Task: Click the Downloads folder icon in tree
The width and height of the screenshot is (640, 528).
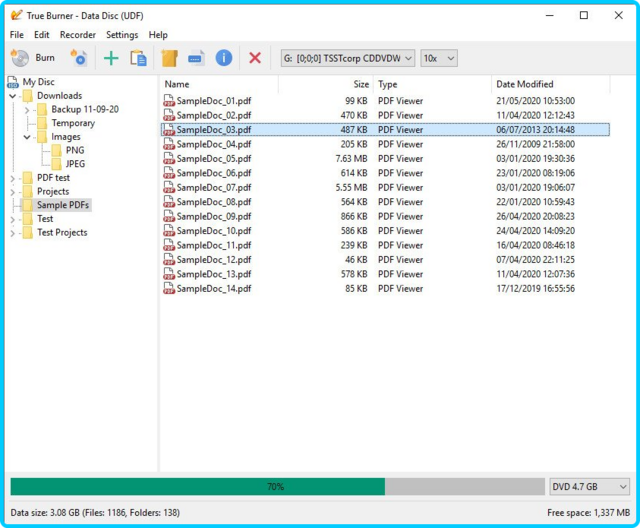Action: [28, 96]
